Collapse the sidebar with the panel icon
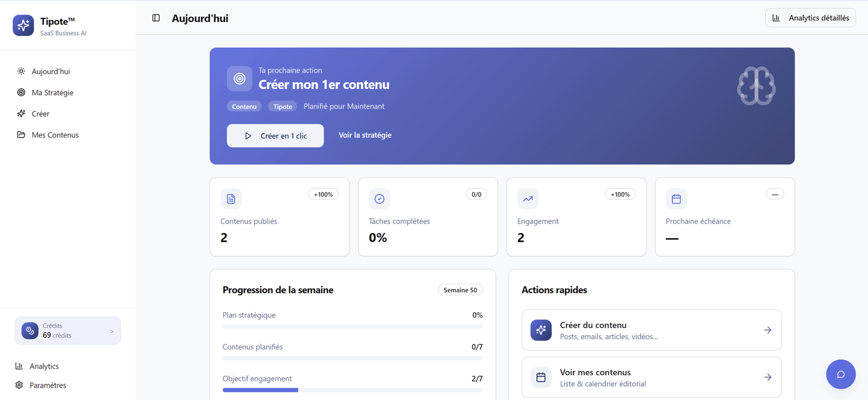Viewport: 868px width, 400px height. [x=156, y=18]
